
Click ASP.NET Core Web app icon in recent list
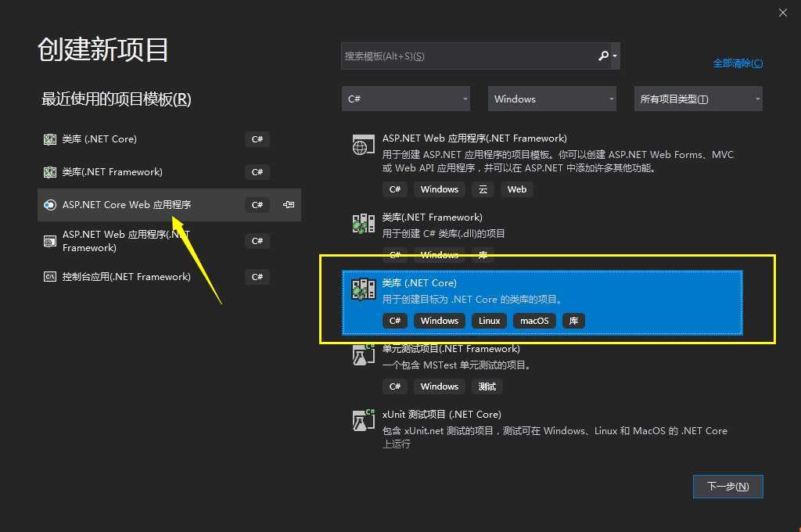[50, 205]
